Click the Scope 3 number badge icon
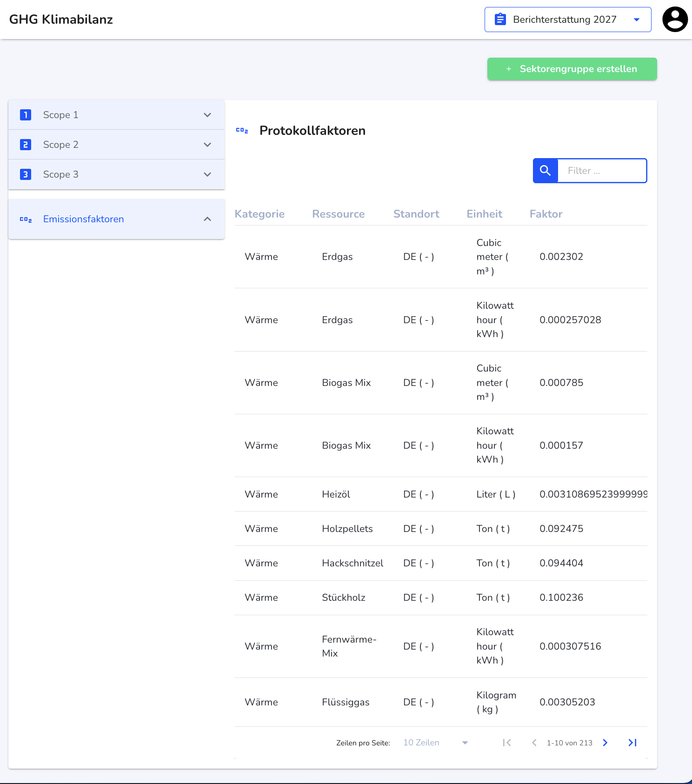Screen dimensions: 692x784 point(26,174)
